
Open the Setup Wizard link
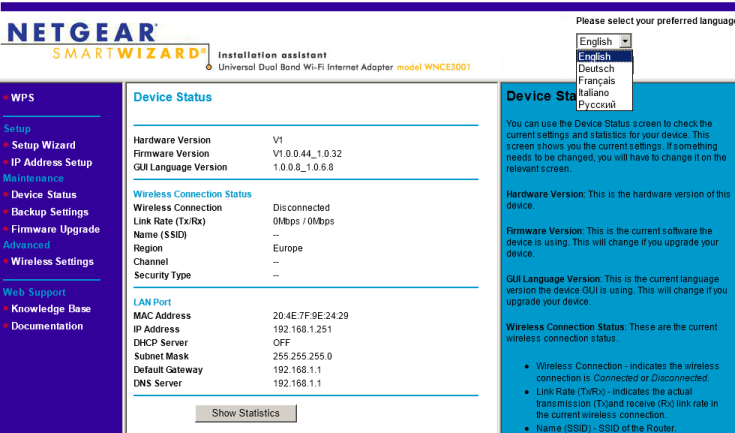[43, 145]
